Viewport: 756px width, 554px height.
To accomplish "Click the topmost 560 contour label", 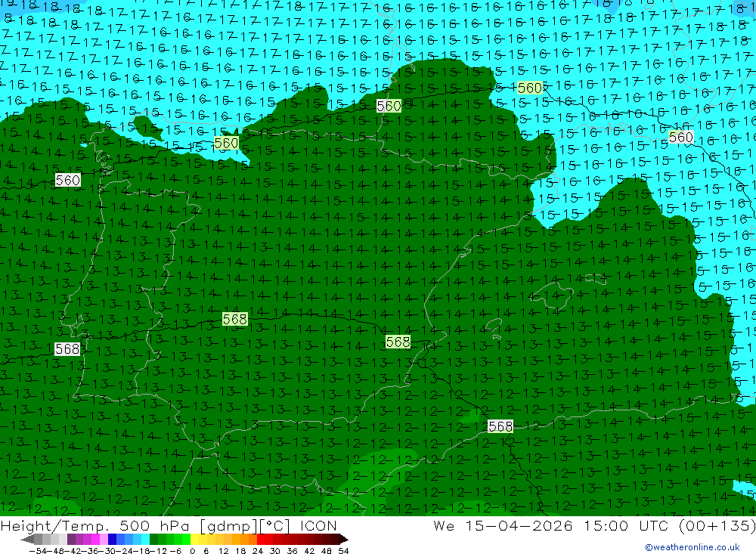I will [x=530, y=88].
